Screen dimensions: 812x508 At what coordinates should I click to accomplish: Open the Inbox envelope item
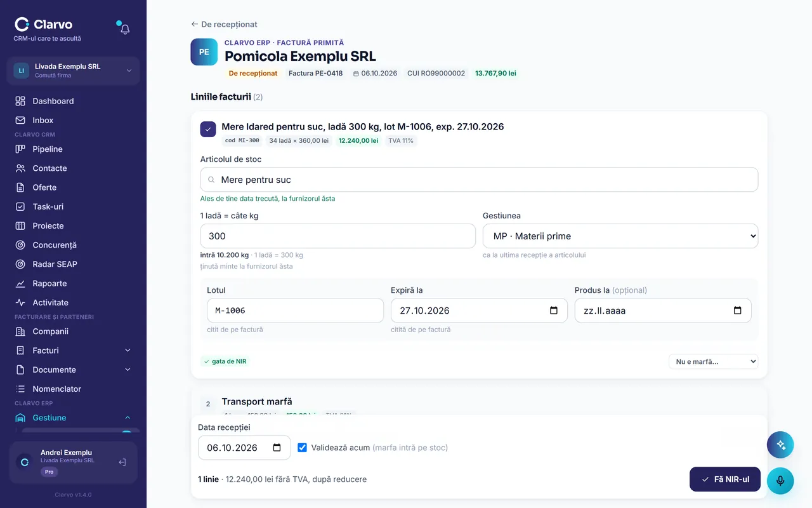click(x=73, y=120)
